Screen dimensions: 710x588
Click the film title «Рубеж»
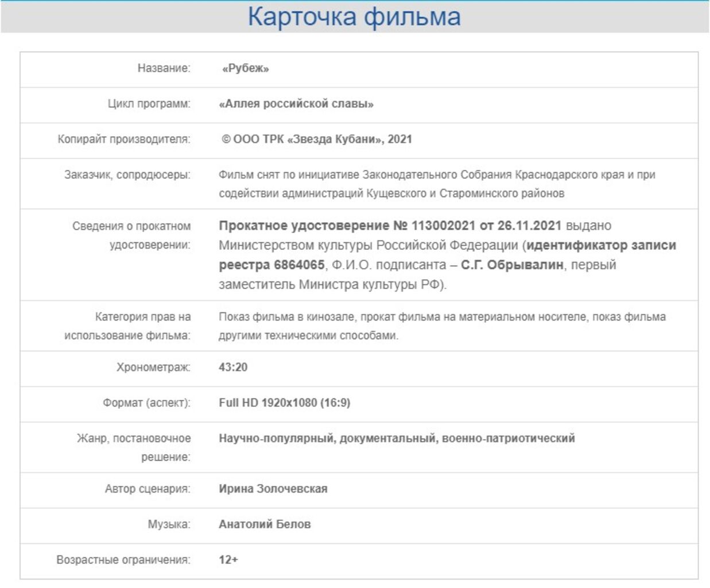(x=245, y=68)
